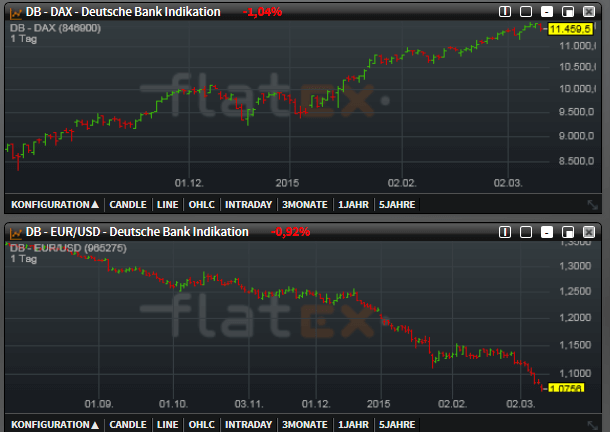
Task: Switch the DAX chart to CANDLE view
Action: click(x=128, y=204)
